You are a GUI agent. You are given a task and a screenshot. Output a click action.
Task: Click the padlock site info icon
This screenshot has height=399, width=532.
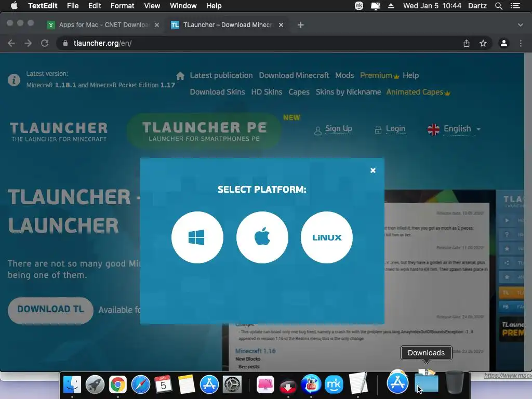(65, 43)
